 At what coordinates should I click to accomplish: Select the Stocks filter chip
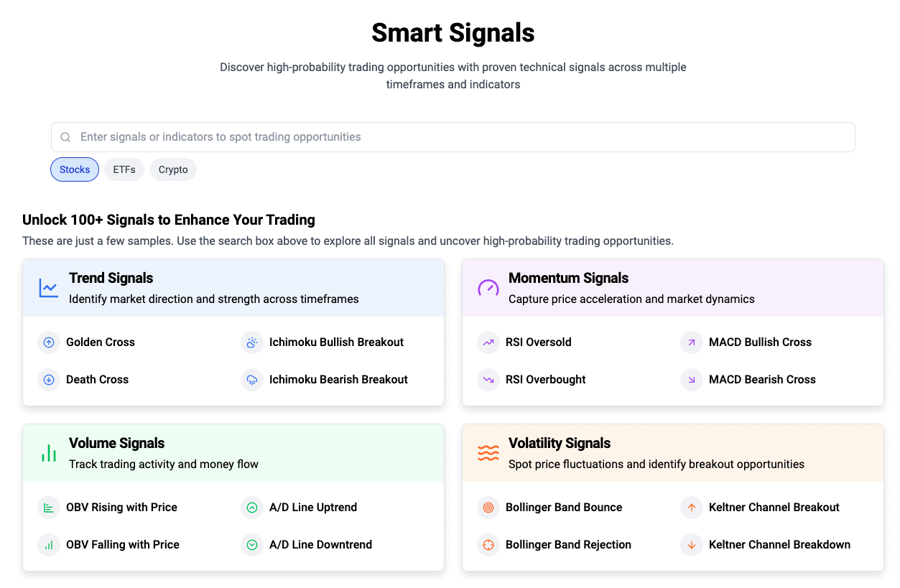click(x=75, y=170)
